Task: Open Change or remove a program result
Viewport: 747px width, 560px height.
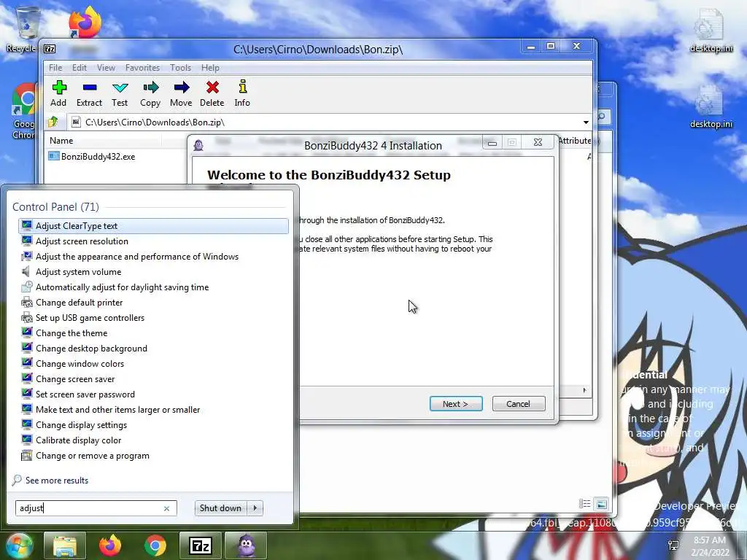Action: [x=153, y=456]
